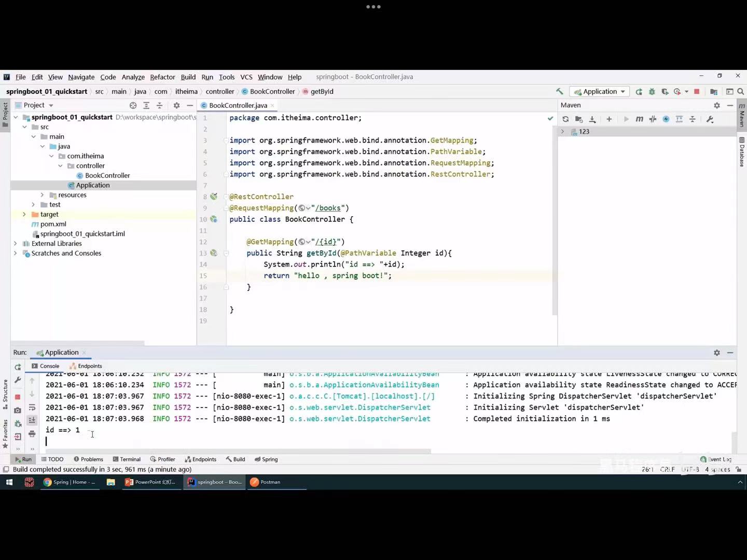Open the Refactor menu
The image size is (747, 560).
tap(162, 77)
